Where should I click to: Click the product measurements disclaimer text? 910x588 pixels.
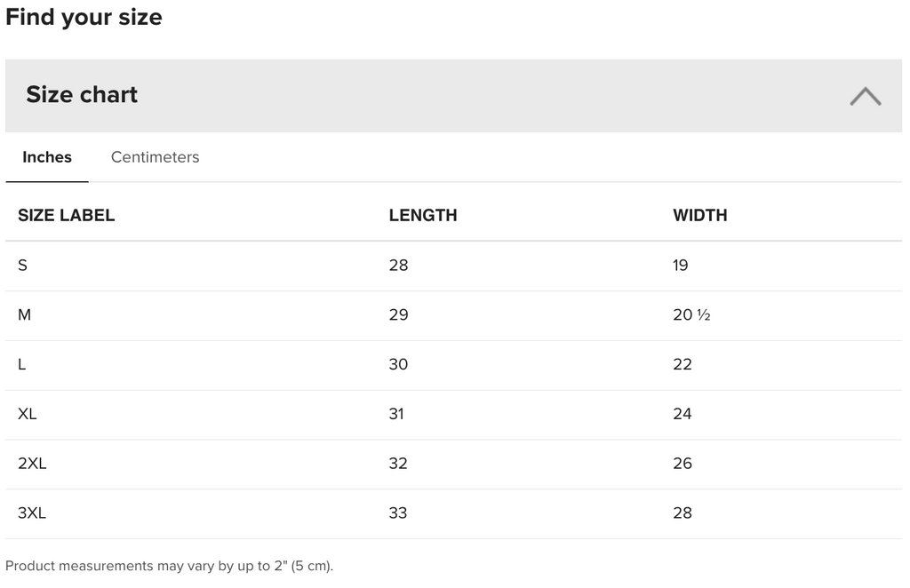170,566
